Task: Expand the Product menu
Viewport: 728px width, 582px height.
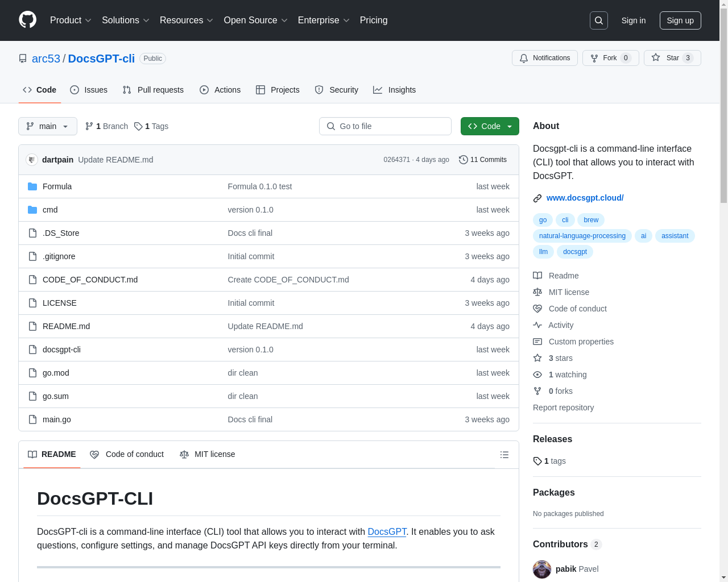Action: pos(71,20)
